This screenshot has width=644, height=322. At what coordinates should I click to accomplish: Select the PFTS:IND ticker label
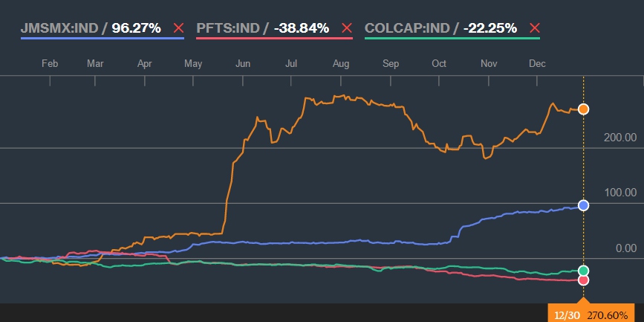tap(228, 28)
